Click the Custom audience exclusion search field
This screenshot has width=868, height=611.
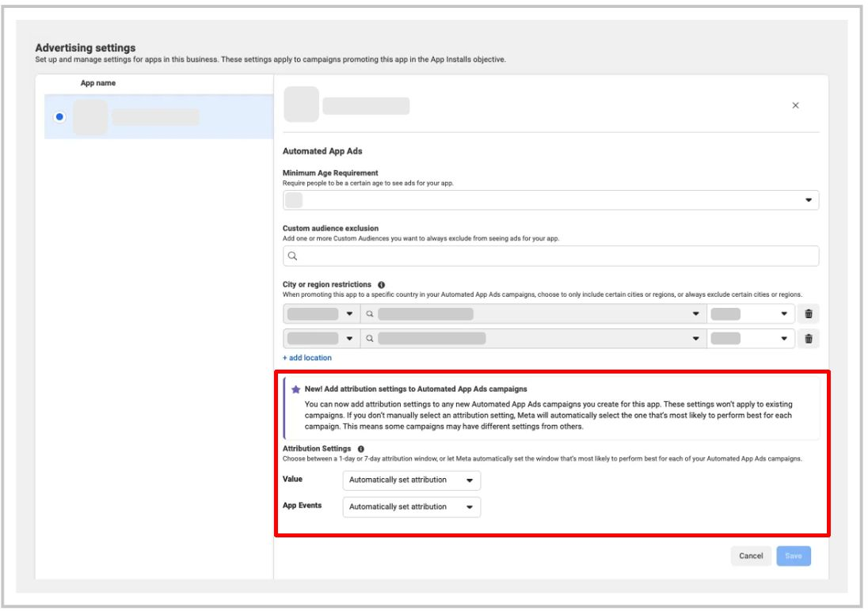(x=550, y=256)
